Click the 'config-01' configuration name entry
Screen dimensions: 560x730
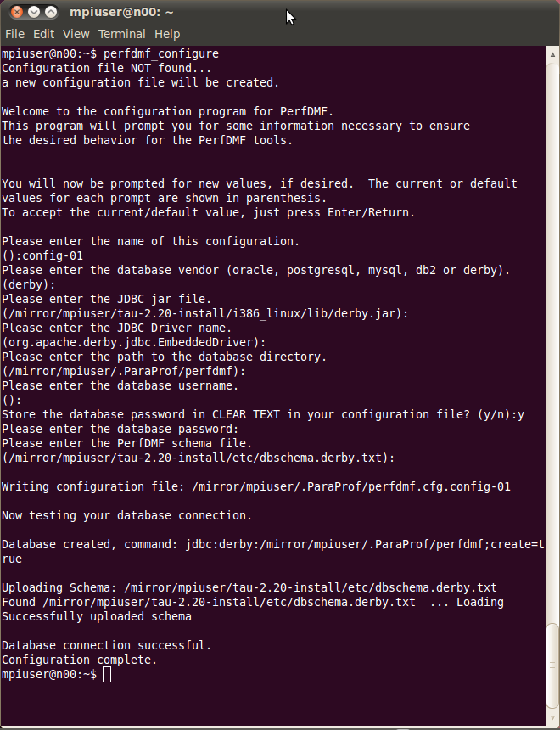coord(53,256)
